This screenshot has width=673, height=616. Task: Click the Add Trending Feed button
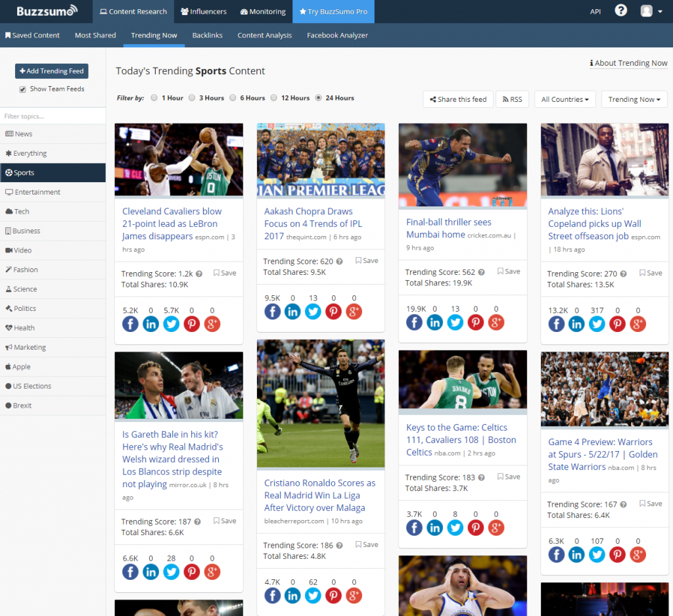coord(51,71)
